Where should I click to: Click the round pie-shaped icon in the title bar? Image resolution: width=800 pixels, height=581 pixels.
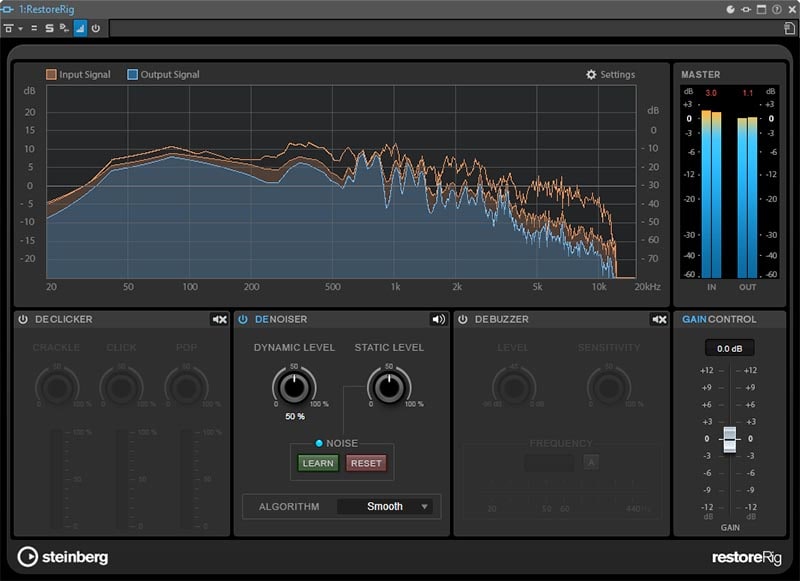[731, 9]
